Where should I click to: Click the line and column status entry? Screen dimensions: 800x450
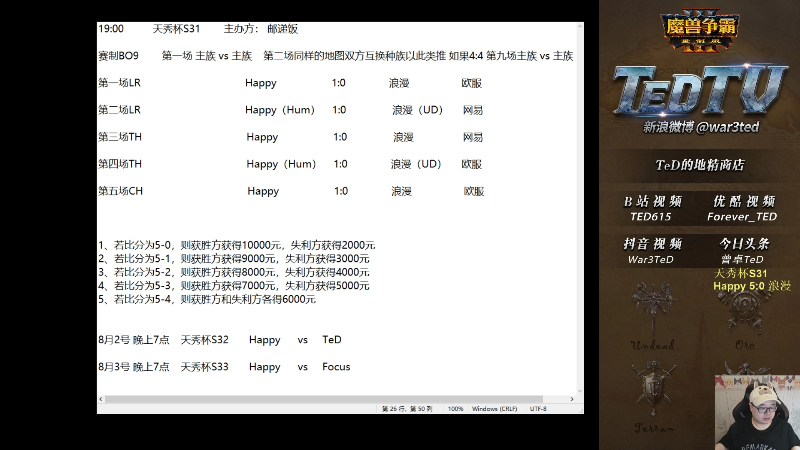click(x=407, y=409)
